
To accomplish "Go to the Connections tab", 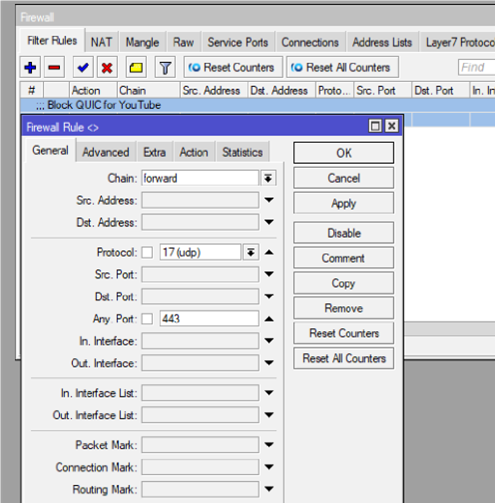I will coord(310,42).
